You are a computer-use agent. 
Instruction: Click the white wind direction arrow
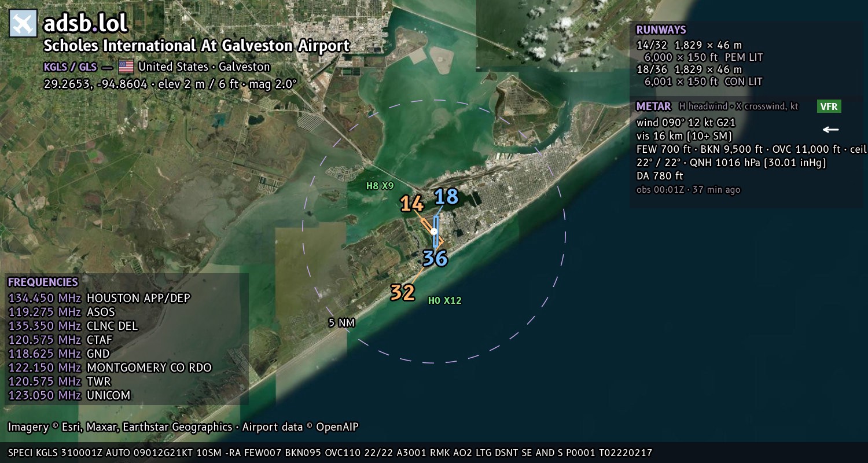pyautogui.click(x=831, y=130)
